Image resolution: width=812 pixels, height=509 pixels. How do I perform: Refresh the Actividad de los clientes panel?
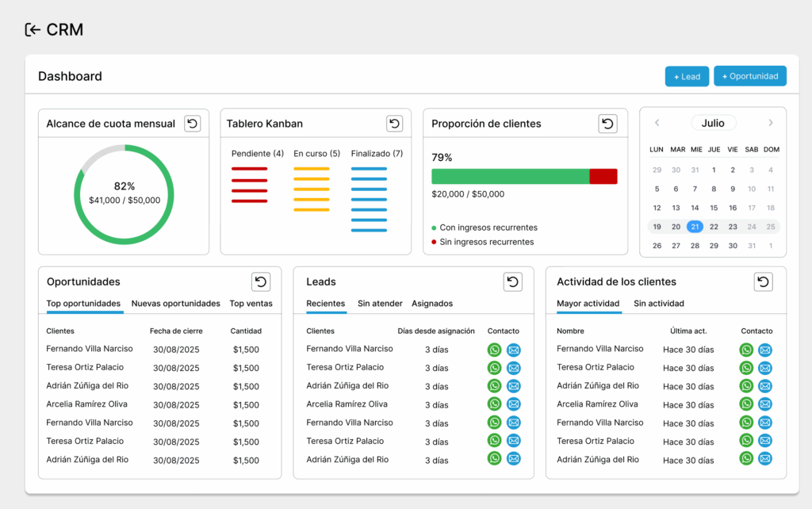[763, 281]
